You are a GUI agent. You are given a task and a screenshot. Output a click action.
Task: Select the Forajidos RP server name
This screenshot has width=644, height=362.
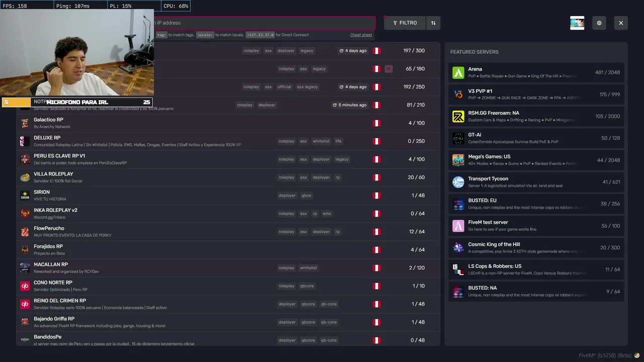tap(48, 246)
